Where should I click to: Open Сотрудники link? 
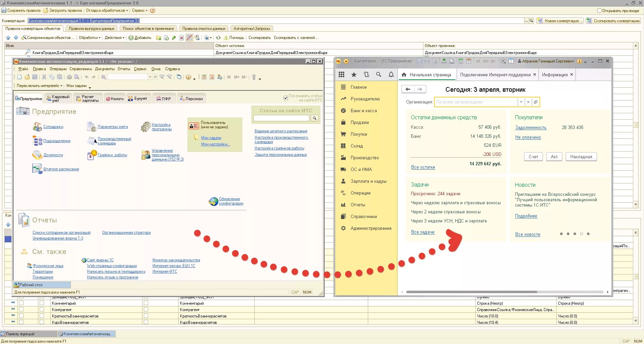(53, 127)
